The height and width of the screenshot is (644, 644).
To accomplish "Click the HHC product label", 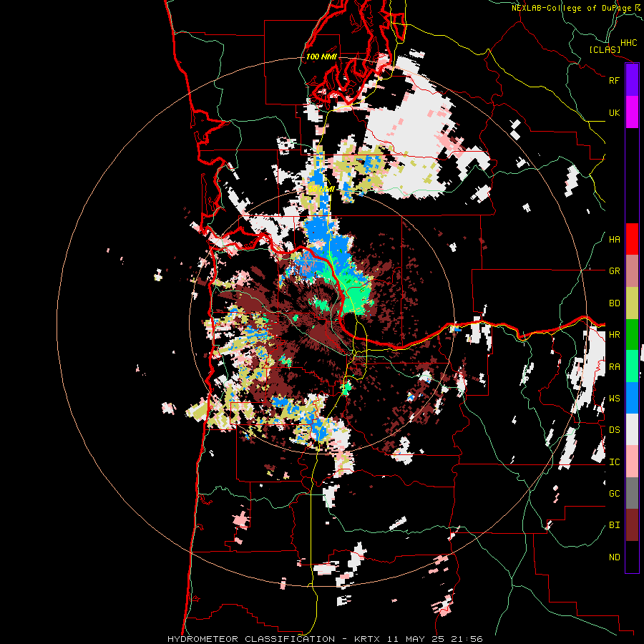I will point(628,43).
